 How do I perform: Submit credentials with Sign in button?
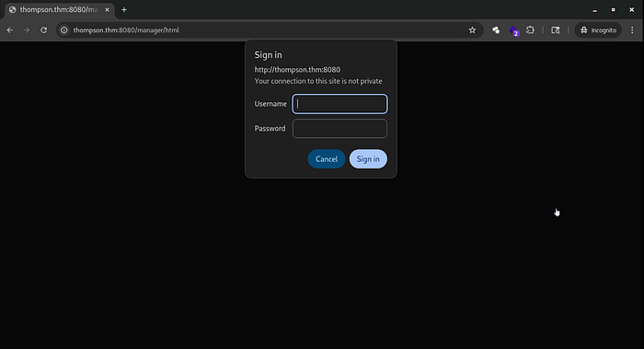point(368,159)
